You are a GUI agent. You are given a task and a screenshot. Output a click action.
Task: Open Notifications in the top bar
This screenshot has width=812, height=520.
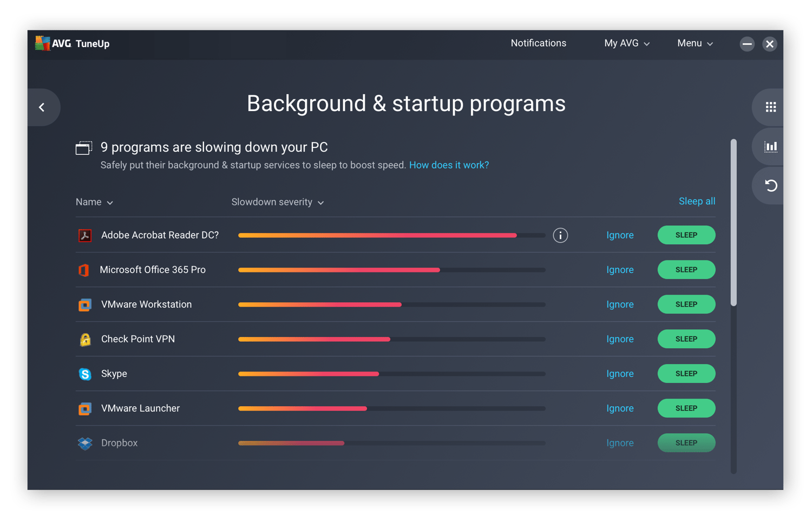538,43
